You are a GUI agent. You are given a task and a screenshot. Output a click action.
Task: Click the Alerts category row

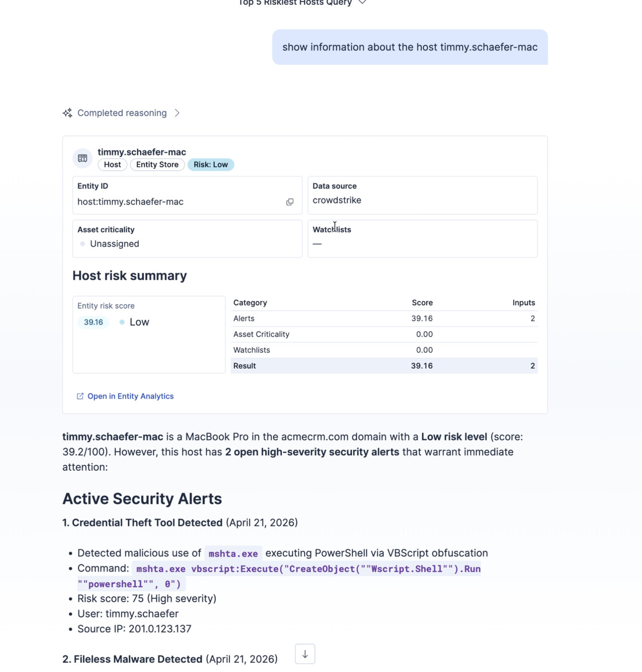(384, 318)
